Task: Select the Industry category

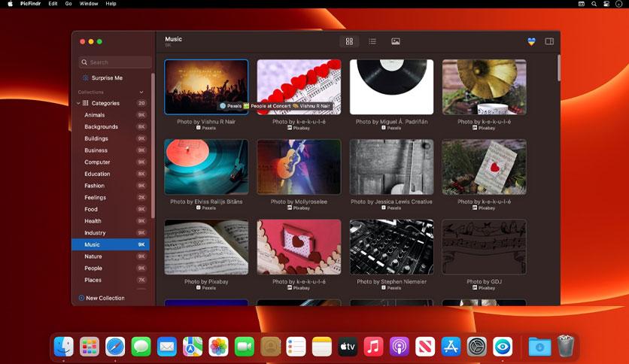Action: coord(111,233)
